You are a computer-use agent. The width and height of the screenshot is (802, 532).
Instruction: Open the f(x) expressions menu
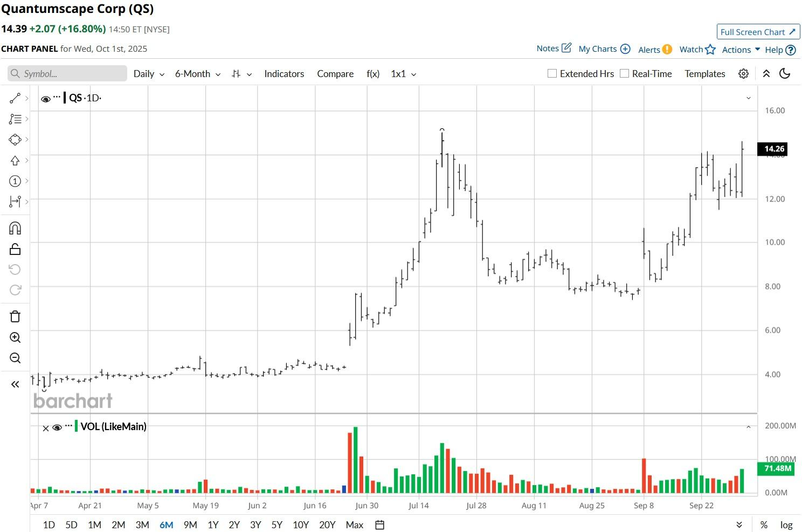[373, 74]
